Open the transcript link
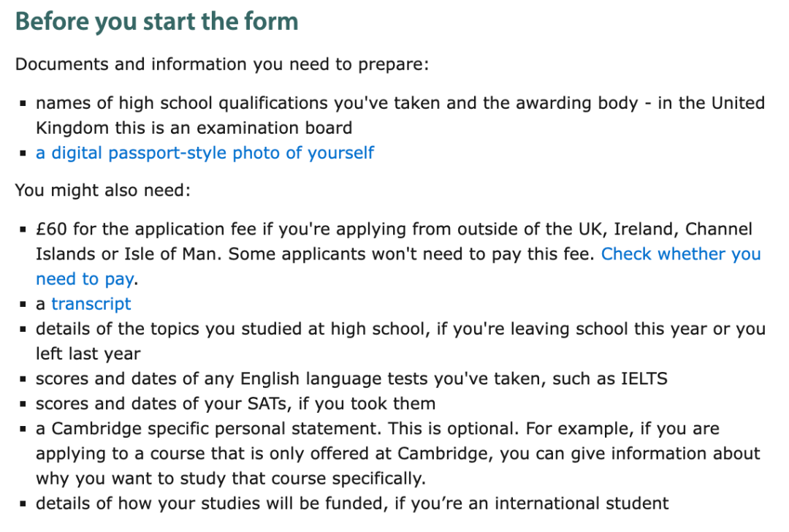This screenshot has height=532, width=789. (91, 304)
